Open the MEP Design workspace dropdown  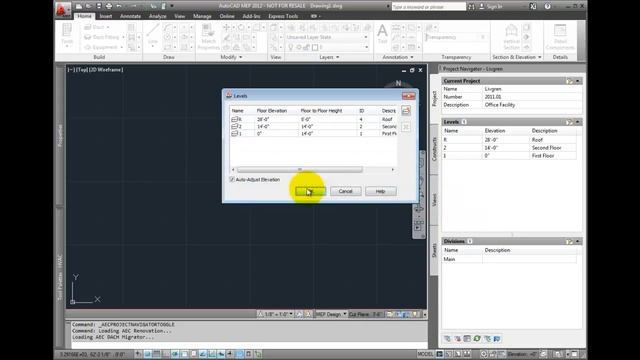(331, 314)
